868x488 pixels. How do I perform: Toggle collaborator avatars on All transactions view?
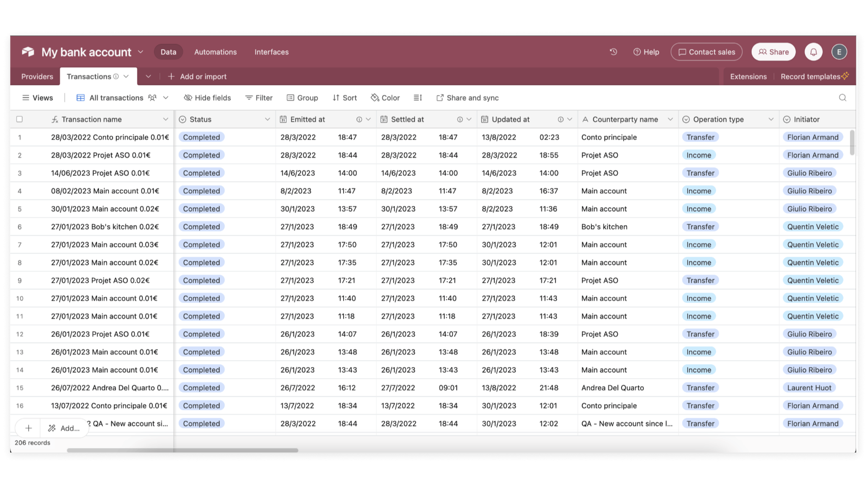tap(153, 98)
